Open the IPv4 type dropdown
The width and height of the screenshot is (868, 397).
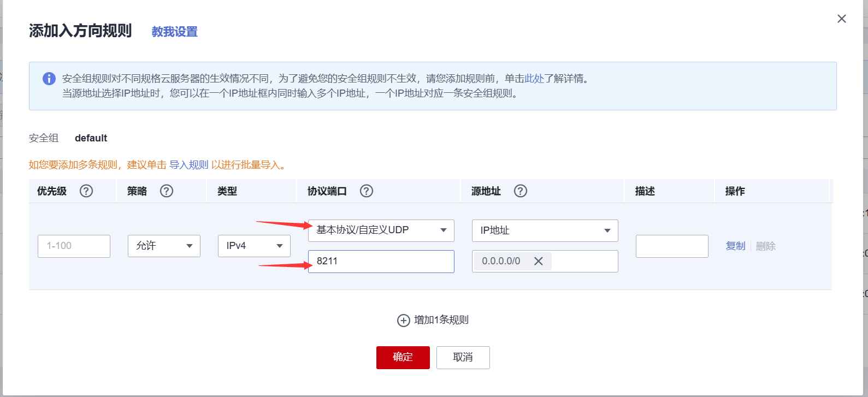254,246
